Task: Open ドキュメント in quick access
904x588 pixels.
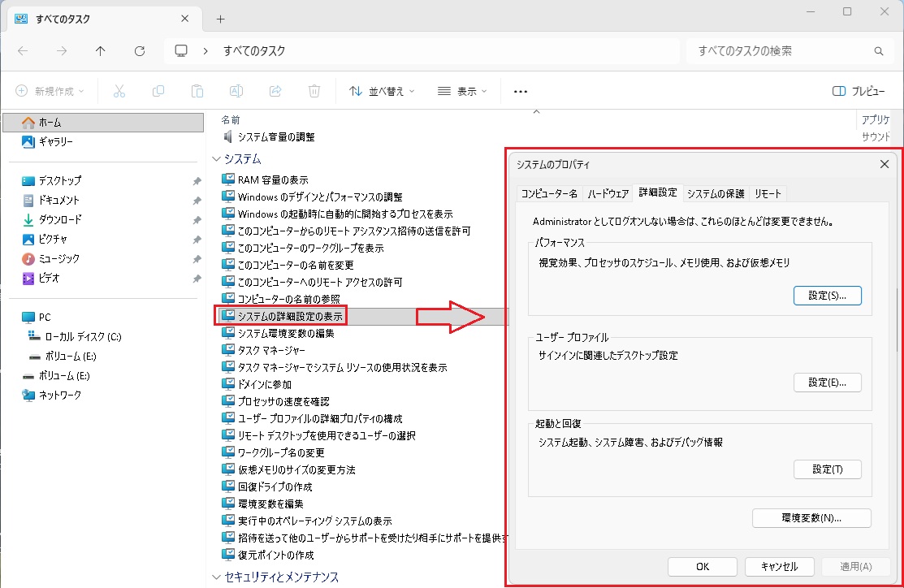Action: [x=58, y=200]
